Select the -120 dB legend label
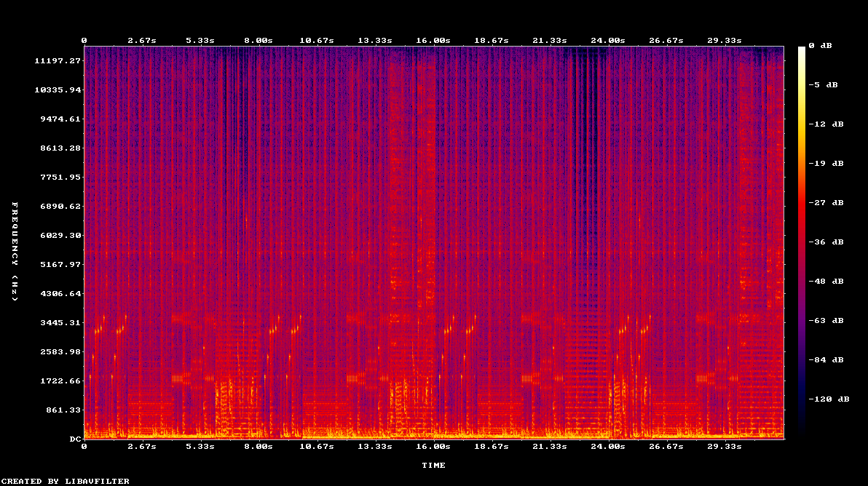Screen dimensions: 868x486 coord(829,399)
